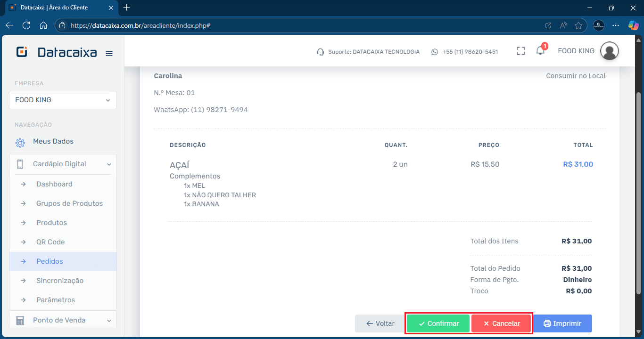The width and height of the screenshot is (644, 339).
Task: Open the FOOD KING company dropdown
Action: pos(63,100)
